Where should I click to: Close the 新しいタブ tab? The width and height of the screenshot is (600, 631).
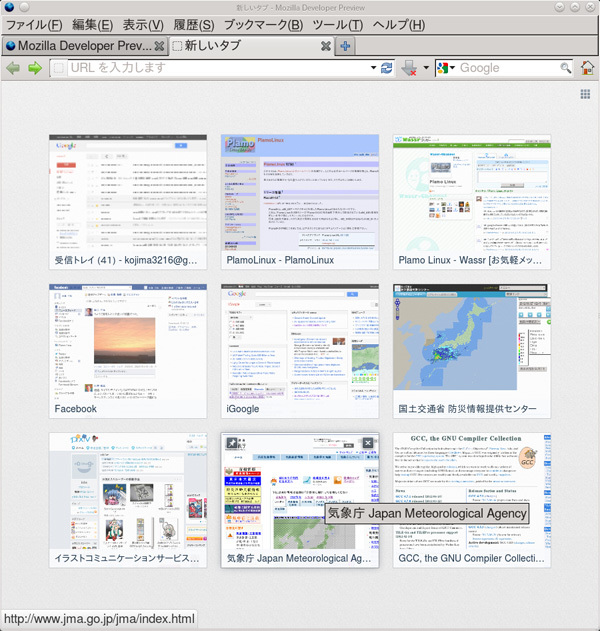(x=326, y=46)
